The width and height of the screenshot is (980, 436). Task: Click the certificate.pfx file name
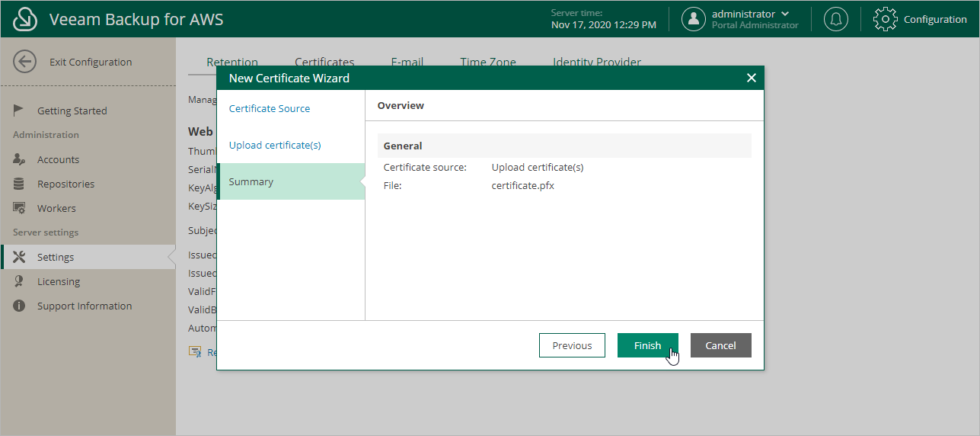pyautogui.click(x=523, y=185)
